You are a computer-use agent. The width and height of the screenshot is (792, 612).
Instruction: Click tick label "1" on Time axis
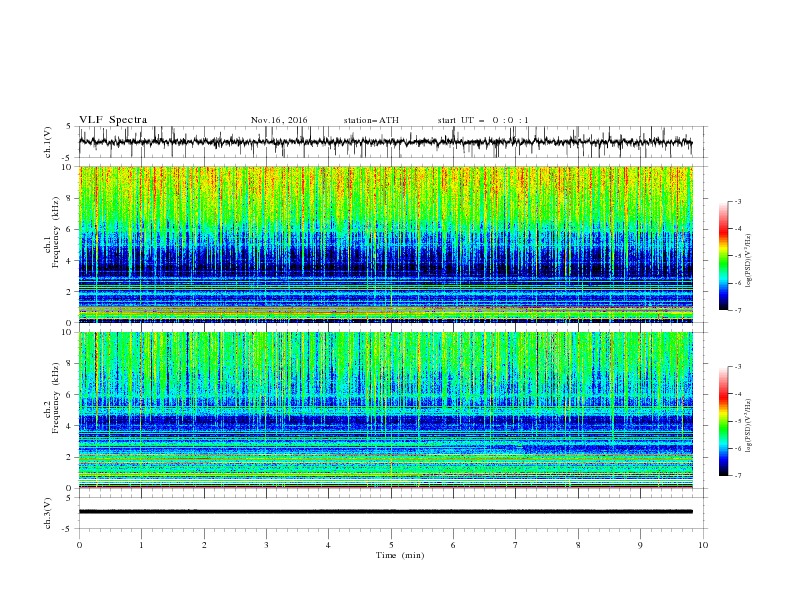[142, 545]
